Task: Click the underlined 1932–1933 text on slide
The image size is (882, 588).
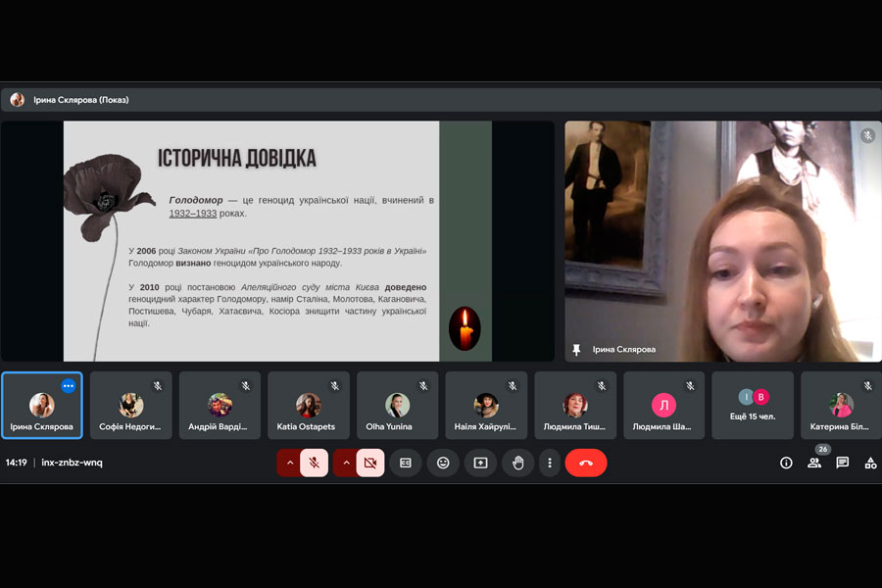Action: 193,214
